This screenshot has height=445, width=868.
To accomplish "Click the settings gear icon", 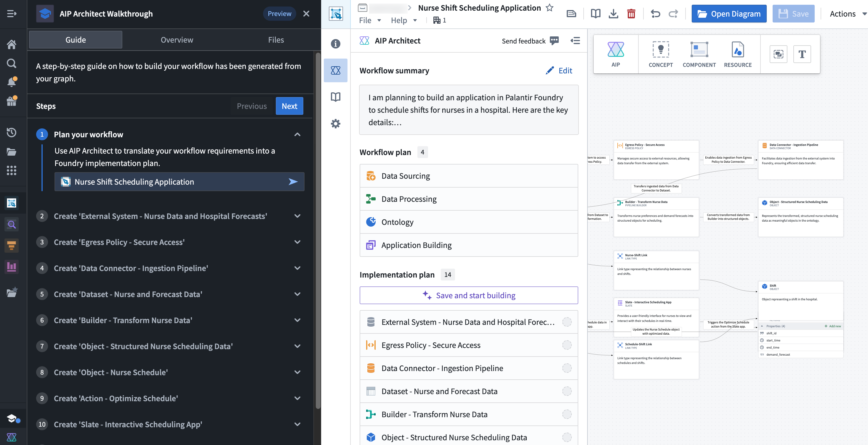I will [336, 124].
